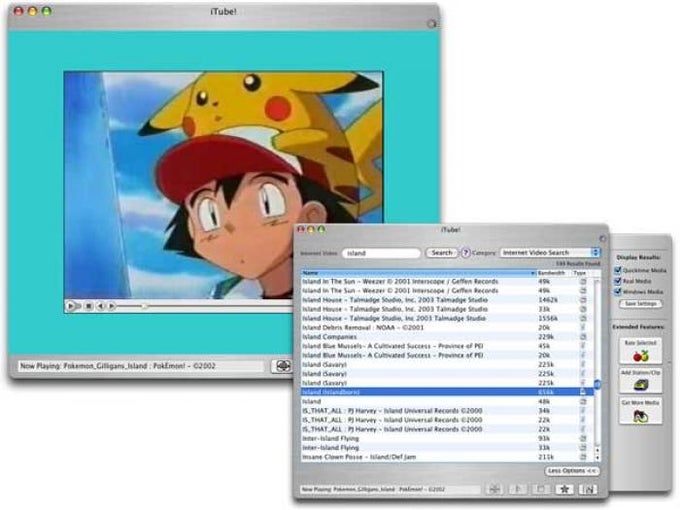680x510 pixels.
Task: Play the video in the player window
Action: click(71, 306)
